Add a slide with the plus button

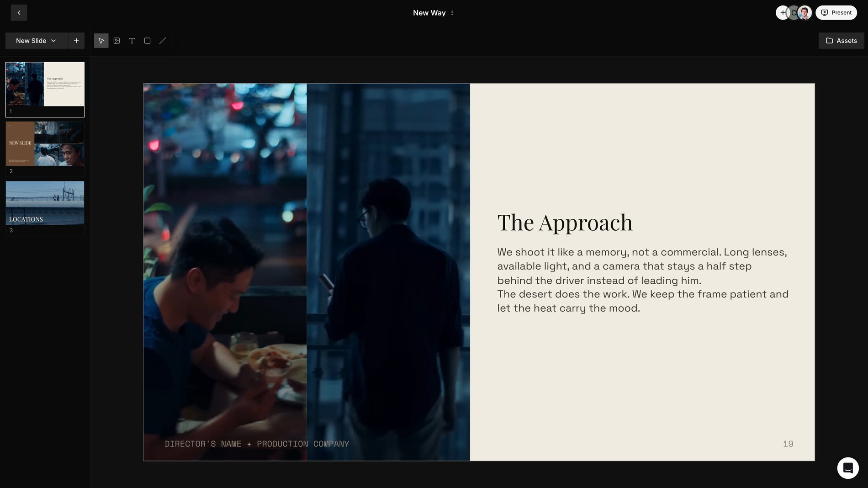[x=76, y=41]
